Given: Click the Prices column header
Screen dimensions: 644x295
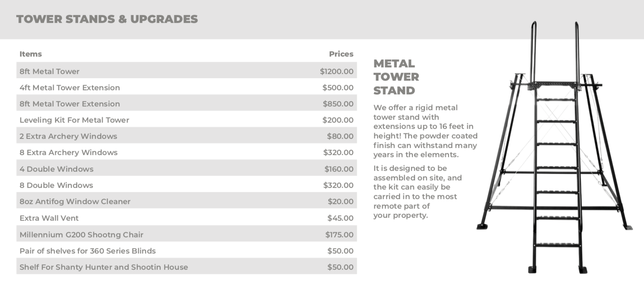Looking at the screenshot, I should pyautogui.click(x=341, y=54).
